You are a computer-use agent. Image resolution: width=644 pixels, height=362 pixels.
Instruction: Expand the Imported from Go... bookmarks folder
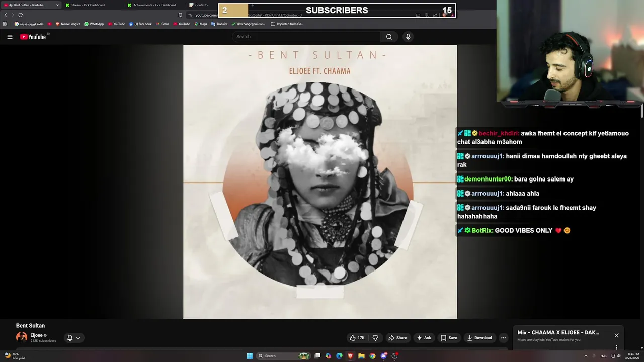(287, 24)
